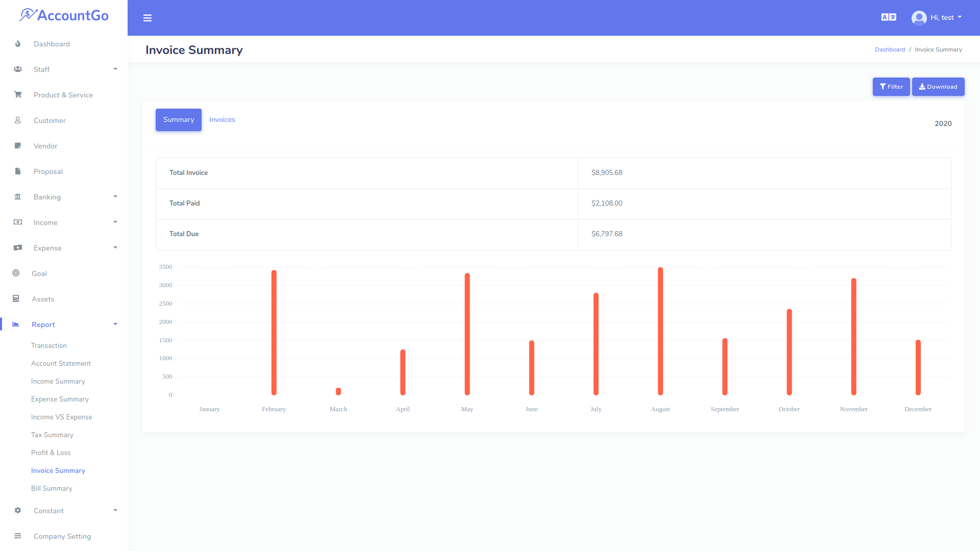Select the Summary tab
980x551 pixels.
(178, 119)
